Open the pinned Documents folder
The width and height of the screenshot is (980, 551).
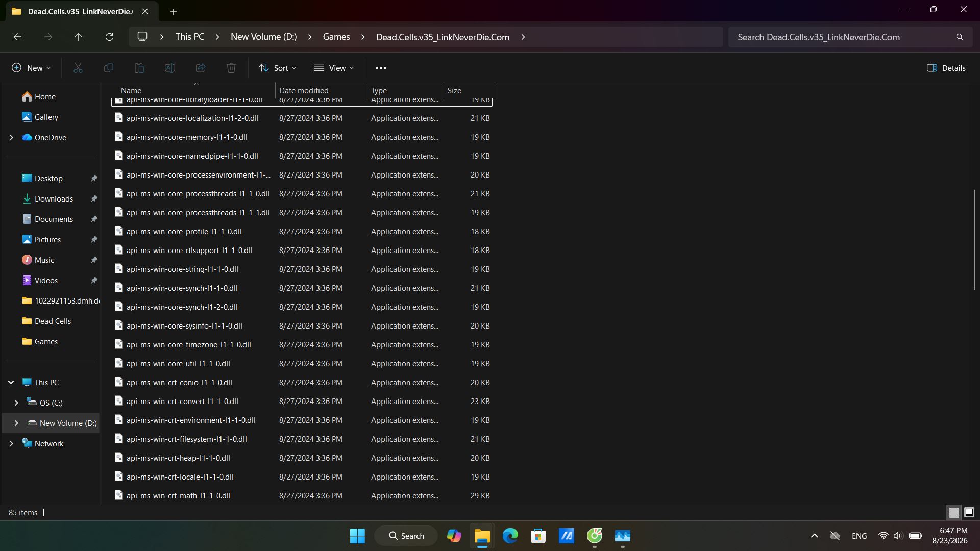pos(54,219)
